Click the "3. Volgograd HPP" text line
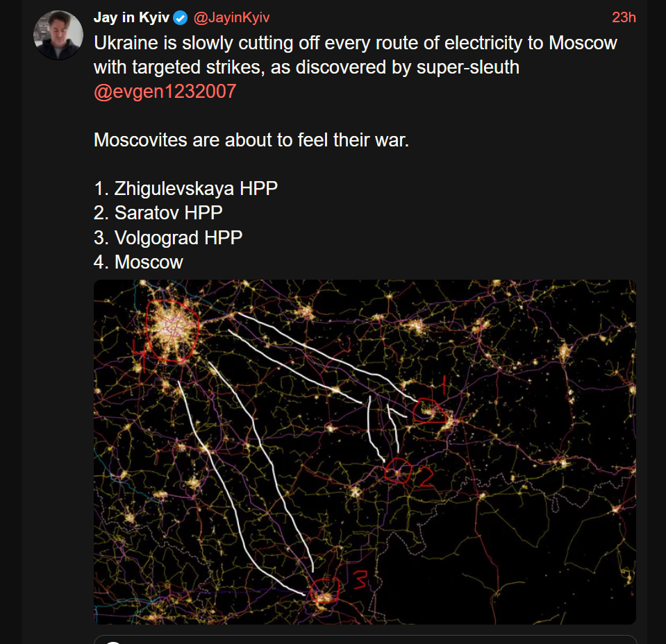666x644 pixels. coord(168,237)
